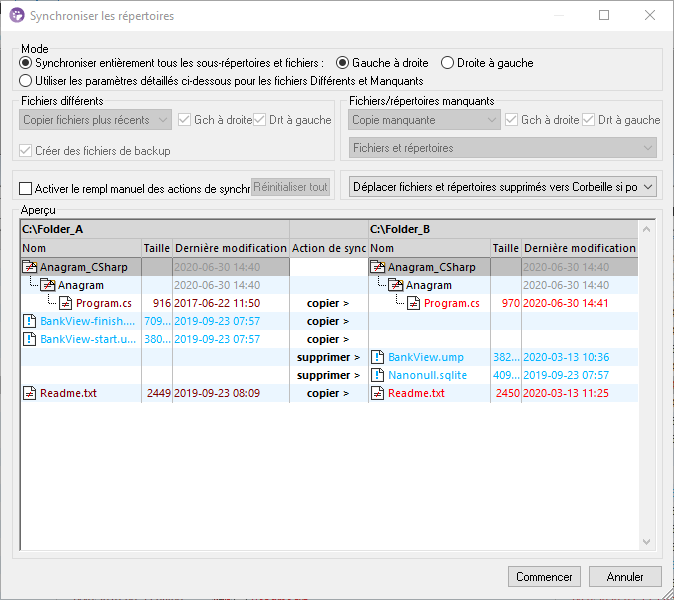Select the 'Droite à gauche' radio button
This screenshot has height=600, width=674.
447,63
